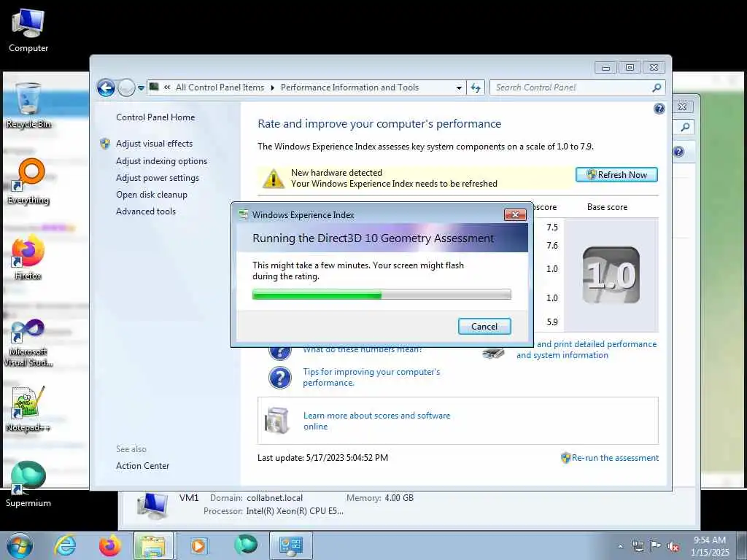
Task: Maximize the Performance Information window
Action: [x=630, y=68]
